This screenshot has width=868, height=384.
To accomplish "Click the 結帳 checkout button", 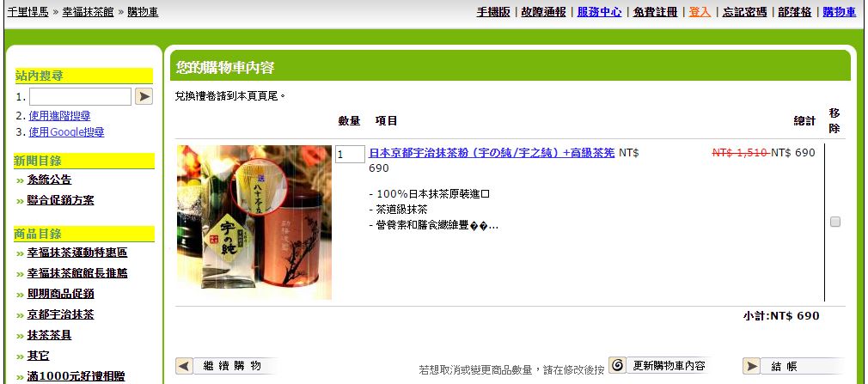I will click(x=793, y=366).
